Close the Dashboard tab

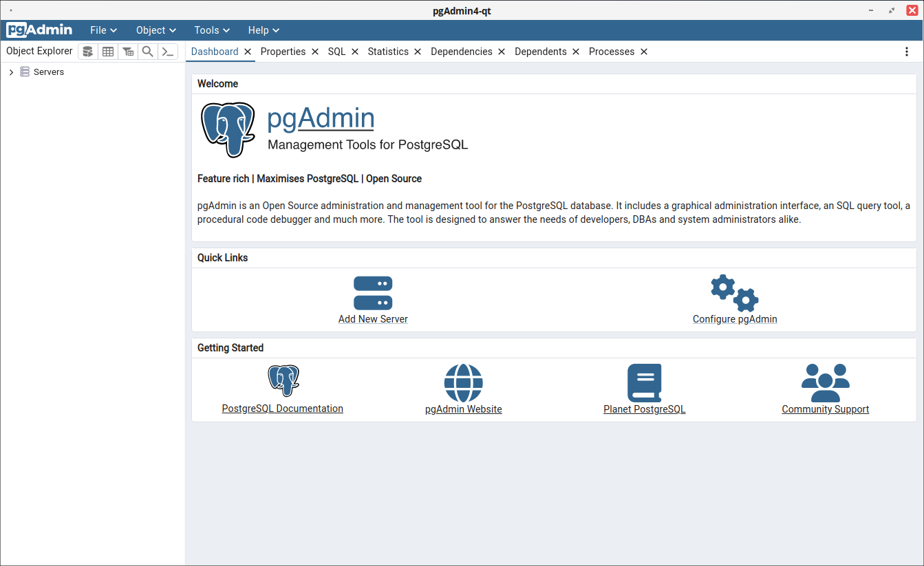(x=248, y=52)
